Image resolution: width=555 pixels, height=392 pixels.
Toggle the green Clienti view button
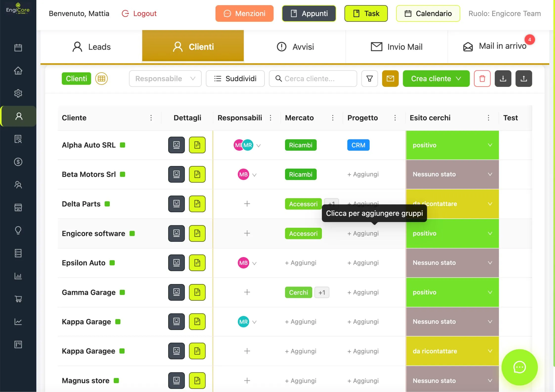[x=76, y=79]
